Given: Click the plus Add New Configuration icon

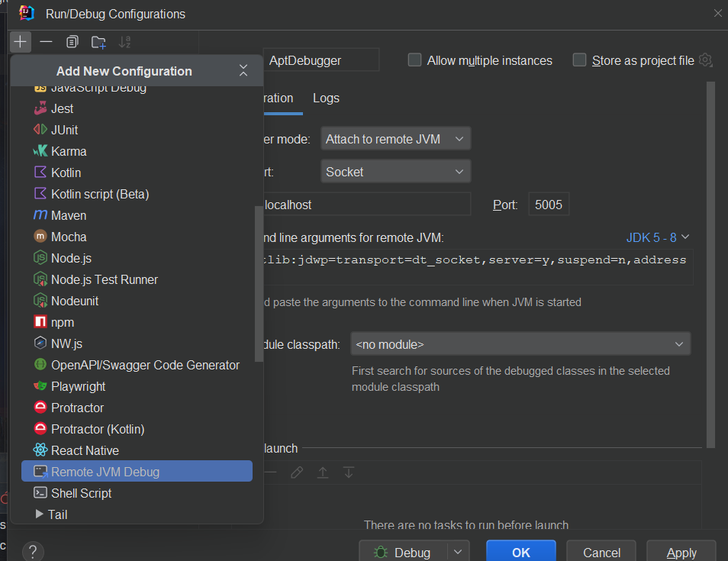Looking at the screenshot, I should (20, 42).
